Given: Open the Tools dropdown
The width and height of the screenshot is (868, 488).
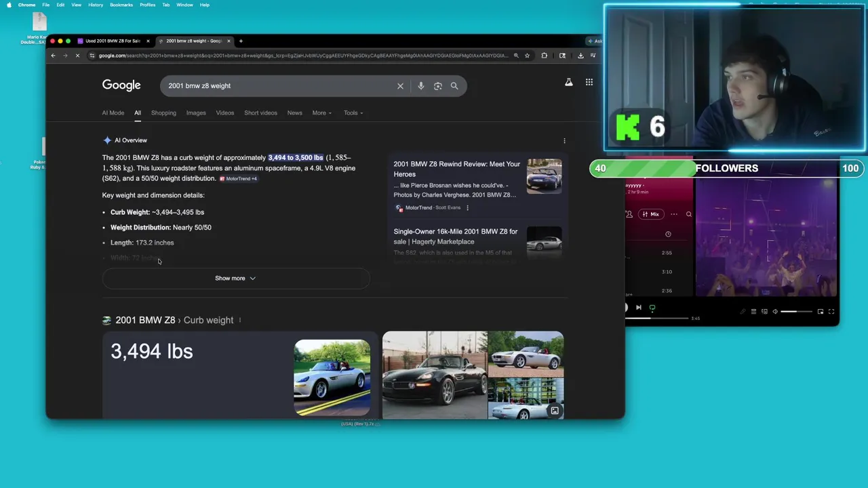Looking at the screenshot, I should 353,113.
